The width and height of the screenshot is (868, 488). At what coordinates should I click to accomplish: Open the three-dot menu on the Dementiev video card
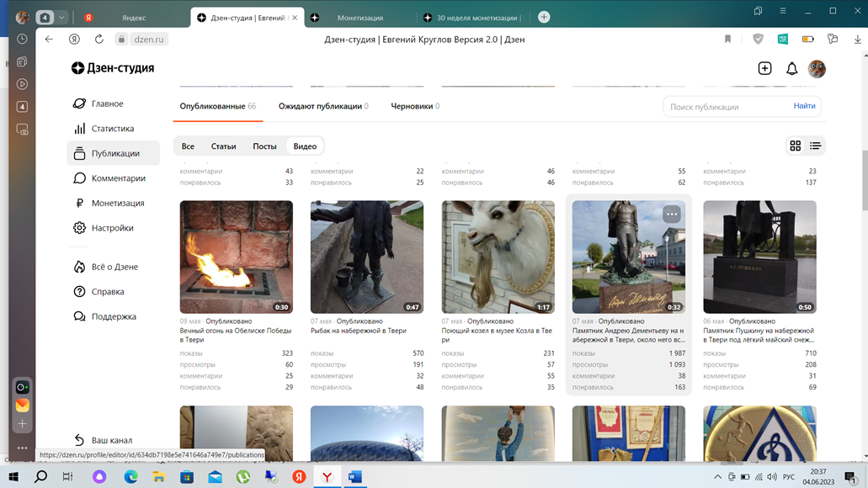672,214
